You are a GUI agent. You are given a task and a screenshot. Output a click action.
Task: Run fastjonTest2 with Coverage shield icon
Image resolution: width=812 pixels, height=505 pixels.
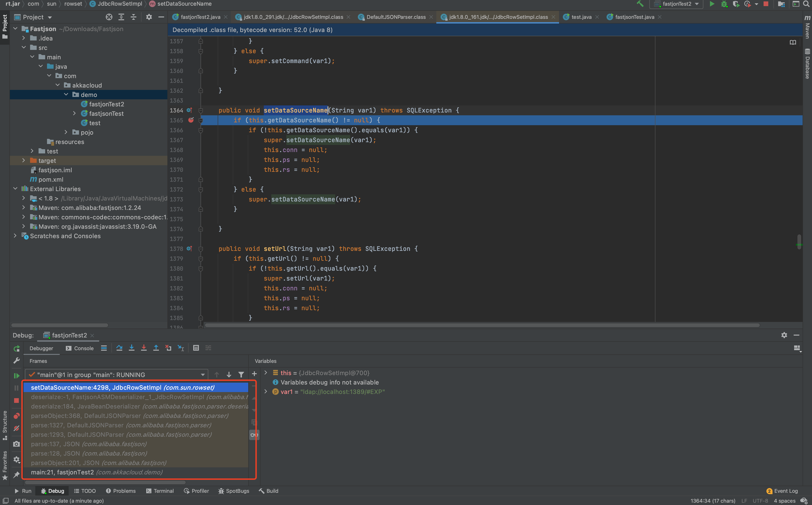[x=736, y=4]
